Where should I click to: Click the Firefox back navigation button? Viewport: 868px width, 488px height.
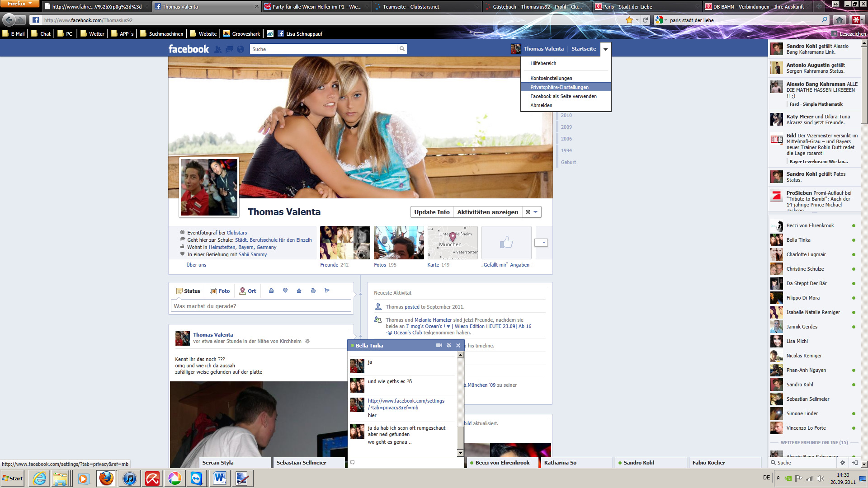9,20
